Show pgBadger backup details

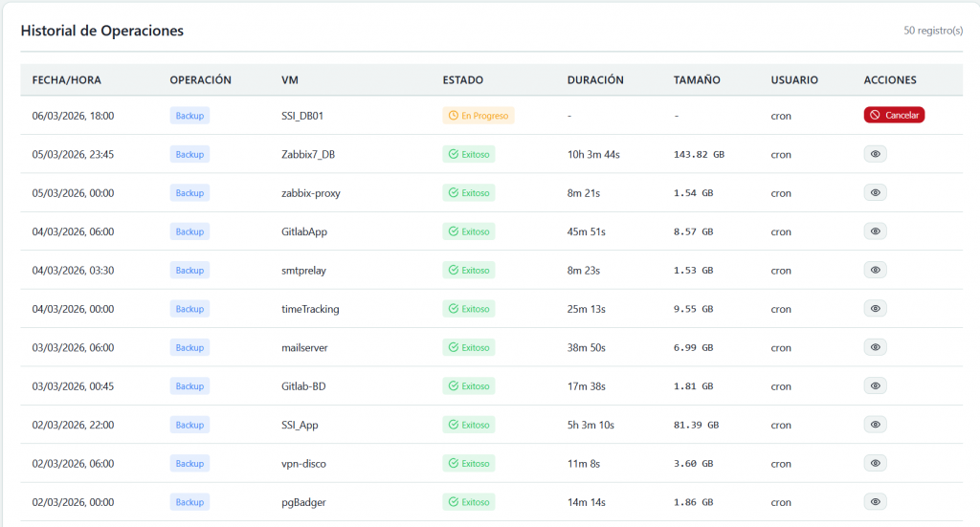tap(875, 501)
